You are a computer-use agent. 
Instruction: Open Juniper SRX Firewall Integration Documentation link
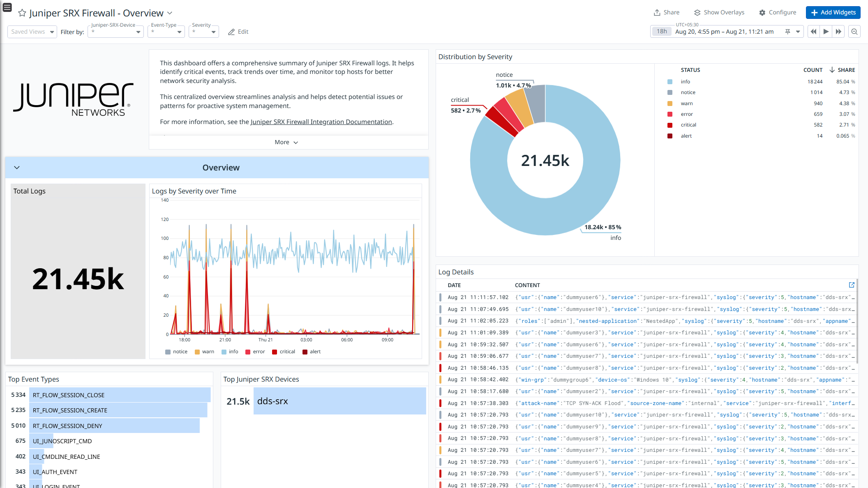pos(321,122)
